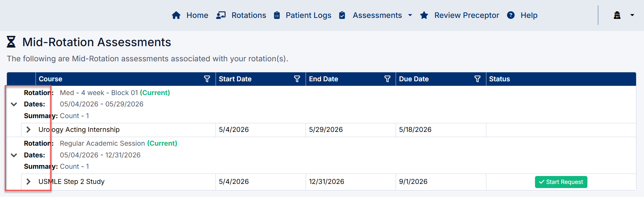Go to the Rotations menu item
The width and height of the screenshot is (644, 197).
(249, 15)
